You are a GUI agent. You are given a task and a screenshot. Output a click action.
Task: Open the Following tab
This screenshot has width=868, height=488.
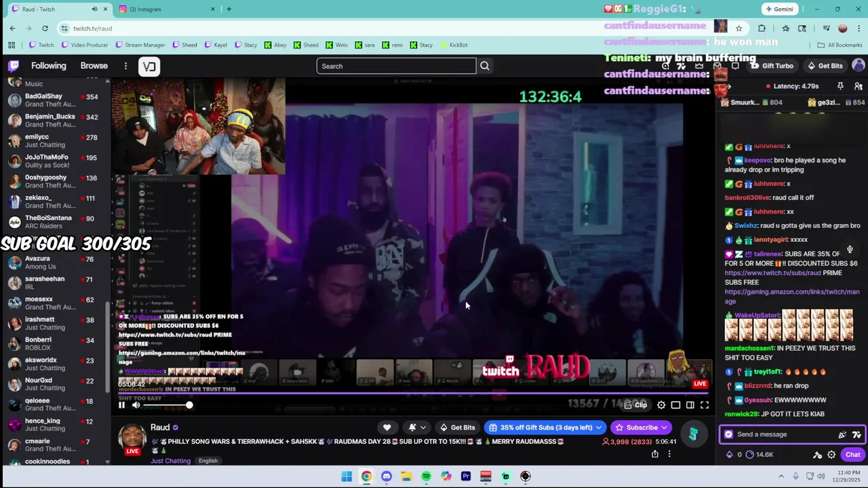click(49, 66)
